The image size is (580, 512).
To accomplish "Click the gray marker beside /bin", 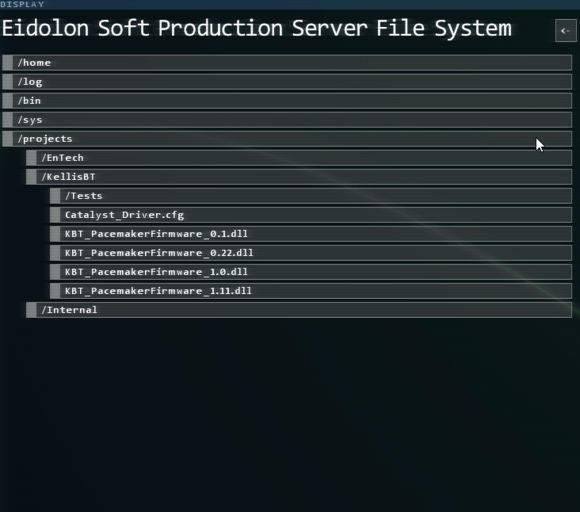I will click(x=7, y=101).
